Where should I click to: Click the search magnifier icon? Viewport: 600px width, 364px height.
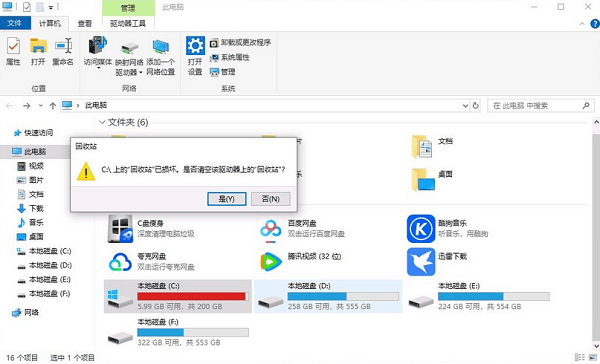[586, 105]
